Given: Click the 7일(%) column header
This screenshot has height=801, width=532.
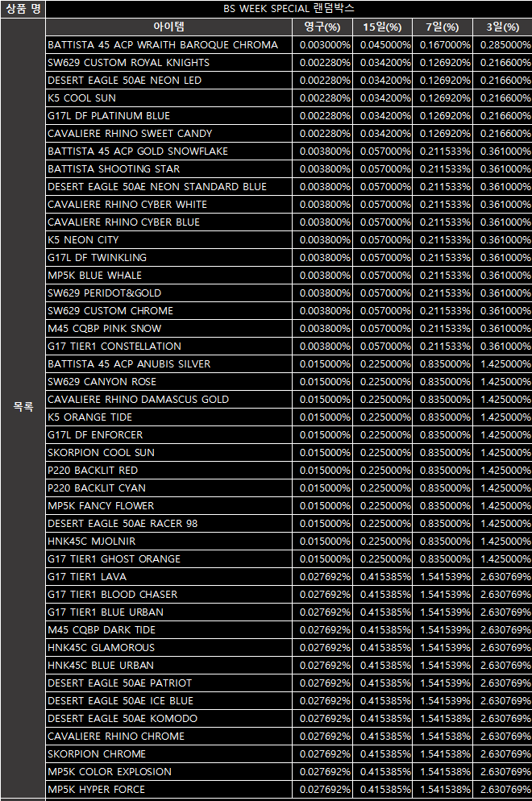Looking at the screenshot, I should 442,27.
